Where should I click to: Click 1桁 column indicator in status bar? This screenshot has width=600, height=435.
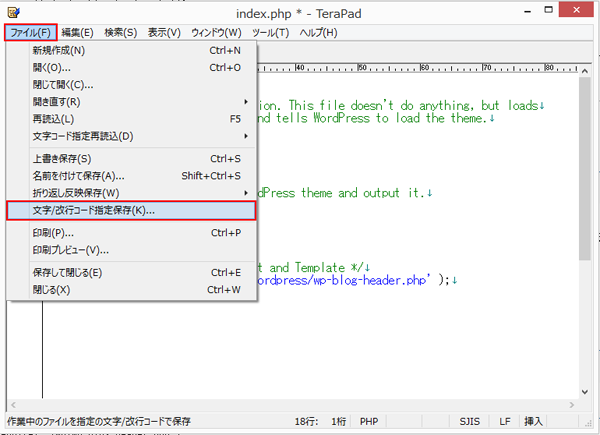[338, 422]
